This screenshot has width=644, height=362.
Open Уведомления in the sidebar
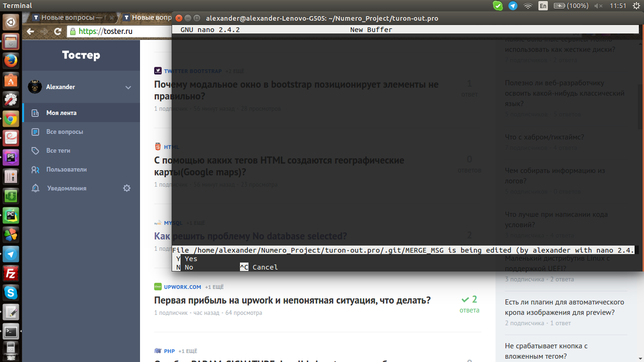66,188
